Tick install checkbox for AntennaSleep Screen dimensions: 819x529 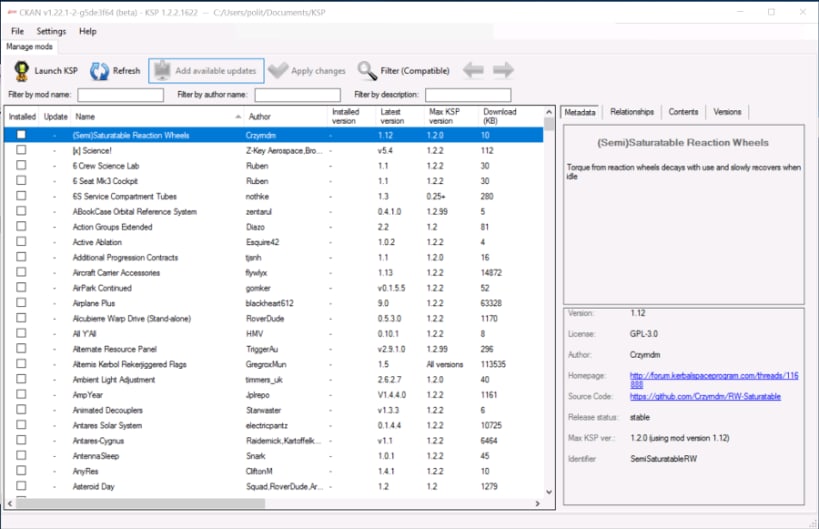21,455
